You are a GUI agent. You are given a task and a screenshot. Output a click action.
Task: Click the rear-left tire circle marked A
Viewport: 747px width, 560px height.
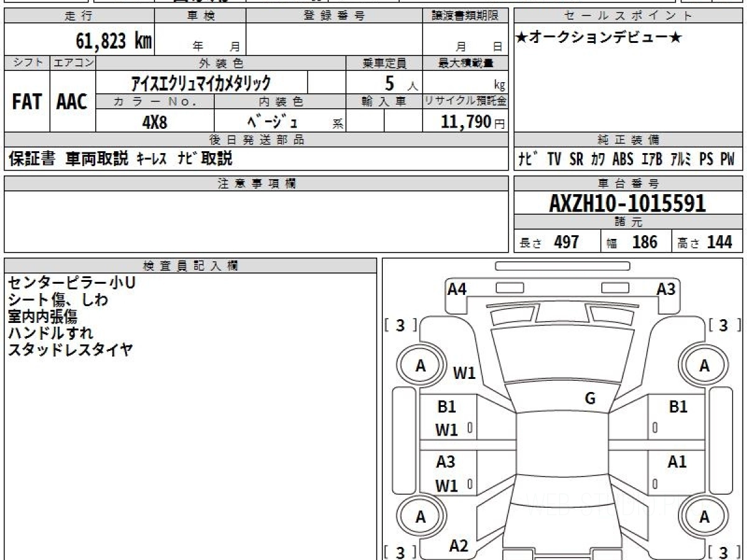coord(421,517)
